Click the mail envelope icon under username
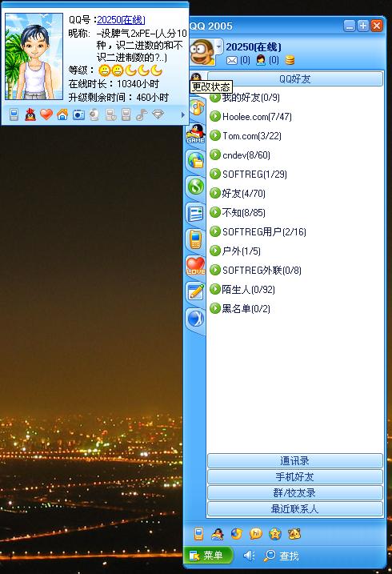This screenshot has width=392, height=574. pyautogui.click(x=232, y=60)
